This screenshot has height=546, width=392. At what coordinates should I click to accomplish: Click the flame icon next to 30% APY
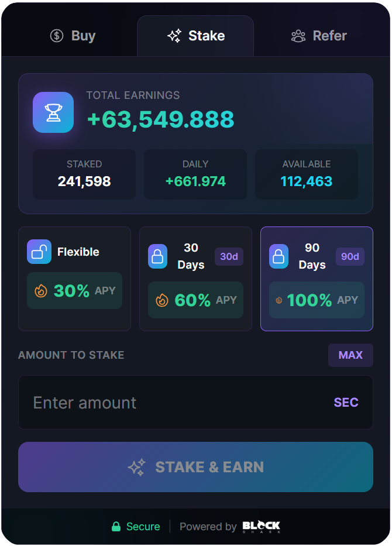tap(40, 290)
